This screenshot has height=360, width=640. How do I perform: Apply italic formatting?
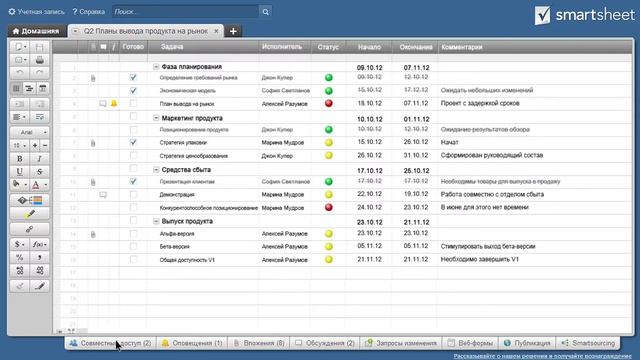(39, 159)
